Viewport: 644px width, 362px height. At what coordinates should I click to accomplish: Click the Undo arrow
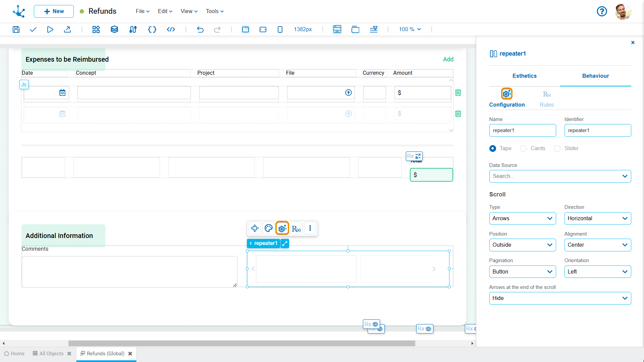[200, 29]
